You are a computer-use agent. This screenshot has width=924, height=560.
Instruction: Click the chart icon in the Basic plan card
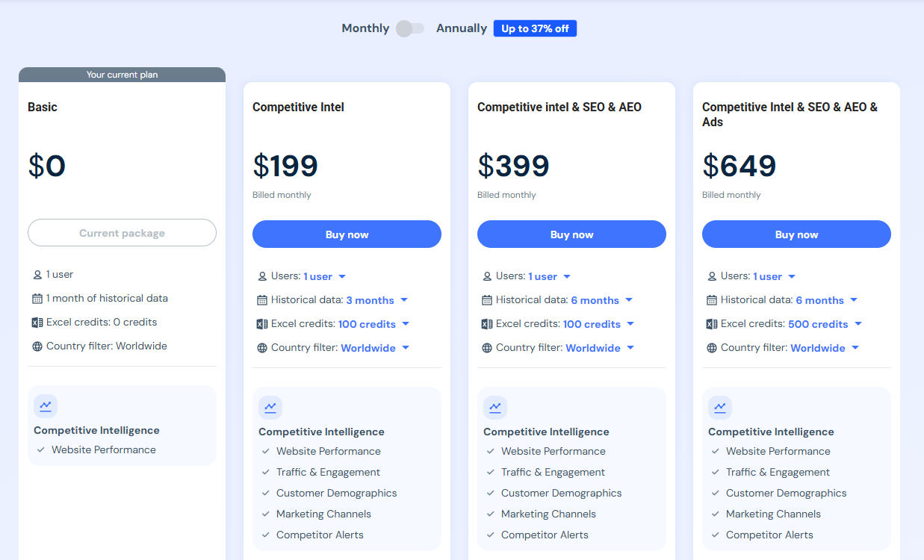click(x=46, y=406)
